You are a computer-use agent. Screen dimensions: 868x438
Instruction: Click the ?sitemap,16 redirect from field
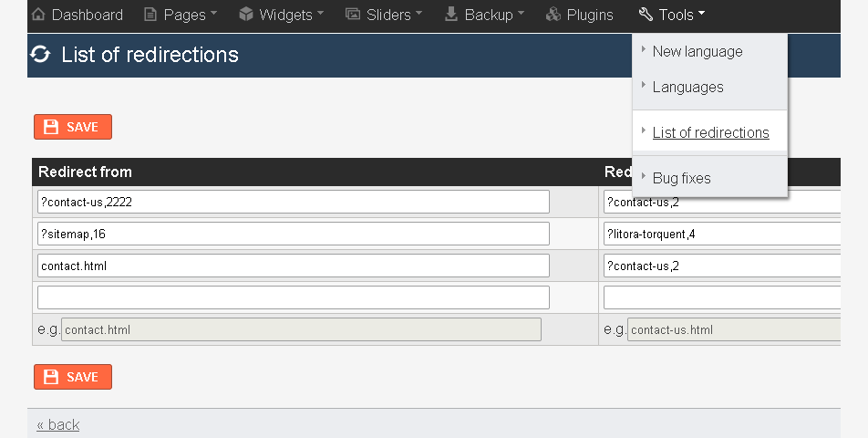[x=294, y=234]
